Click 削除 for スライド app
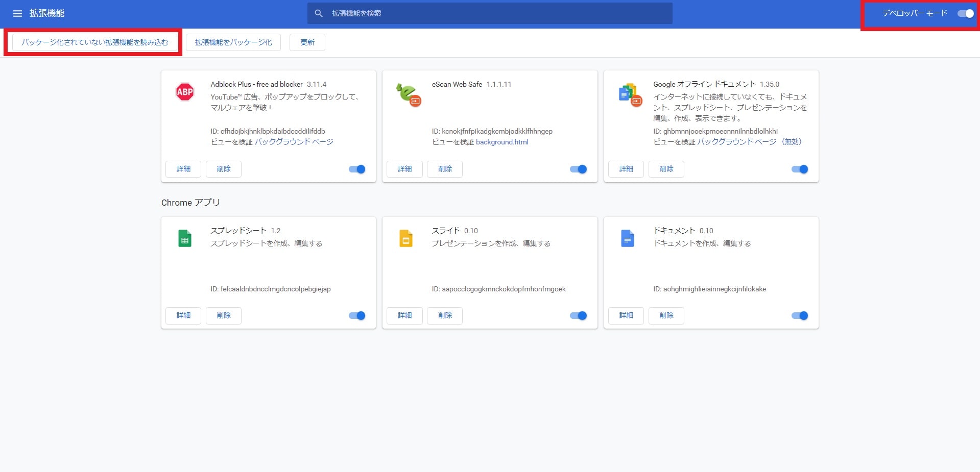Image resolution: width=980 pixels, height=472 pixels. pos(445,315)
